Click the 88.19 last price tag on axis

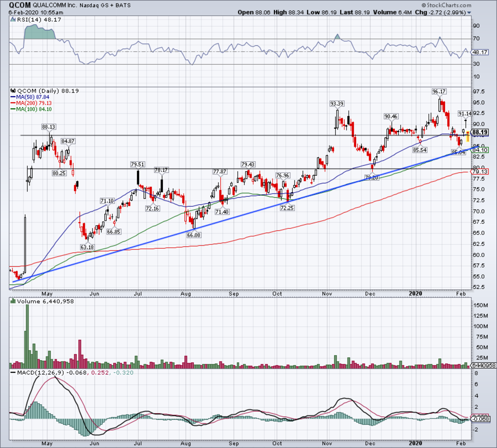[x=480, y=132]
